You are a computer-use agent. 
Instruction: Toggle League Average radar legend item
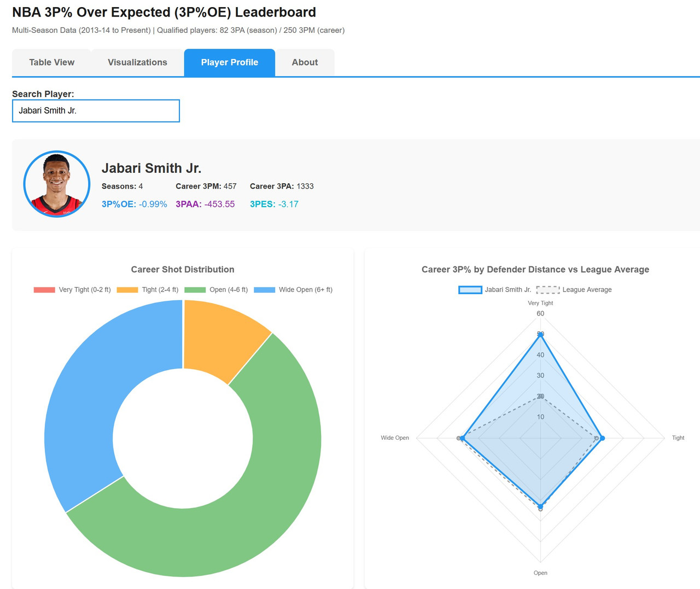[574, 290]
